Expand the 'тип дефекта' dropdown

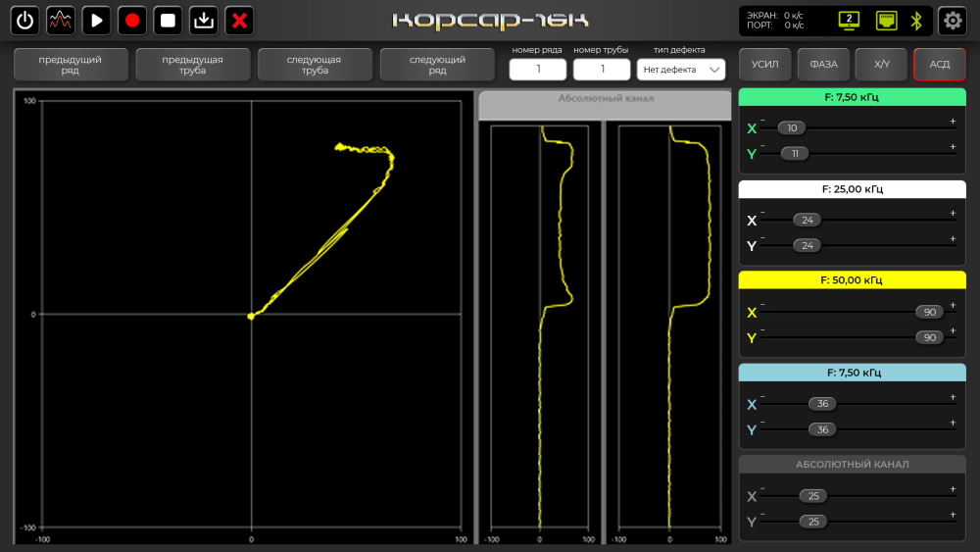point(681,70)
